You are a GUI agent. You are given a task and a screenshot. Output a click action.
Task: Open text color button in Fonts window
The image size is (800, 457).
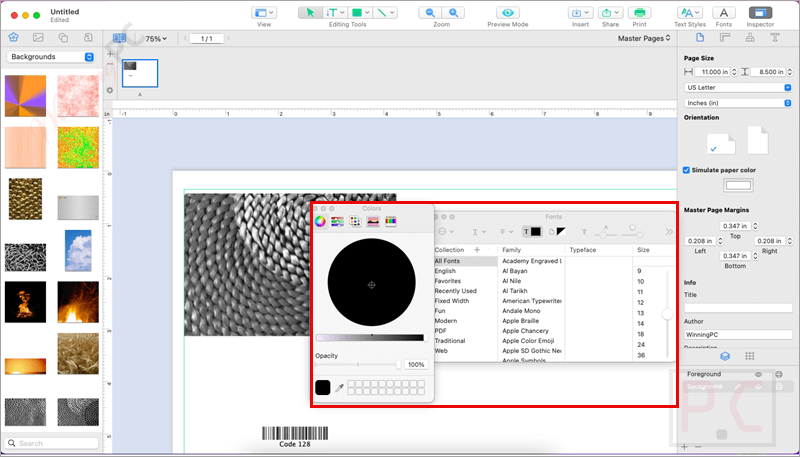pyautogui.click(x=532, y=232)
